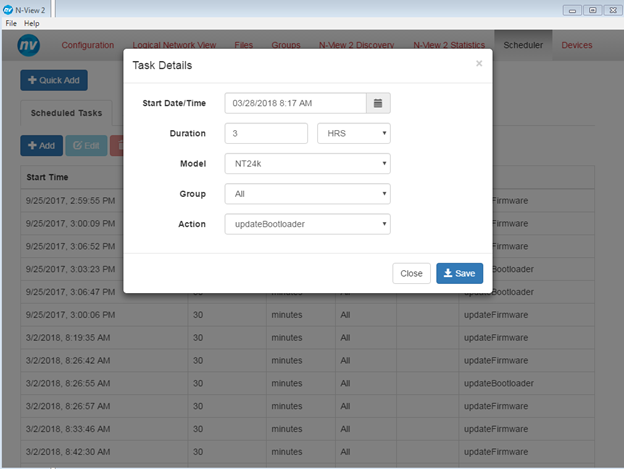Click the Add button above the table
The image size is (624, 469).
click(42, 146)
